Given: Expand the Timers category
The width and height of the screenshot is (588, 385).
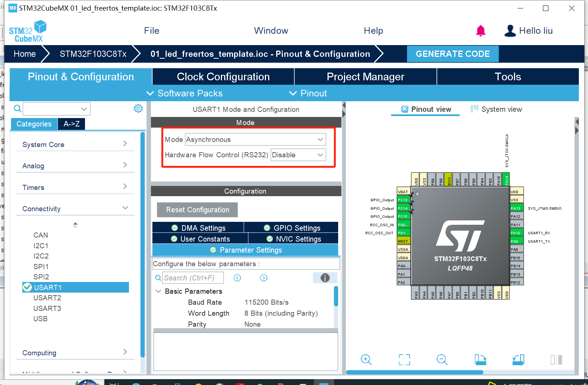Looking at the screenshot, I should coord(75,187).
